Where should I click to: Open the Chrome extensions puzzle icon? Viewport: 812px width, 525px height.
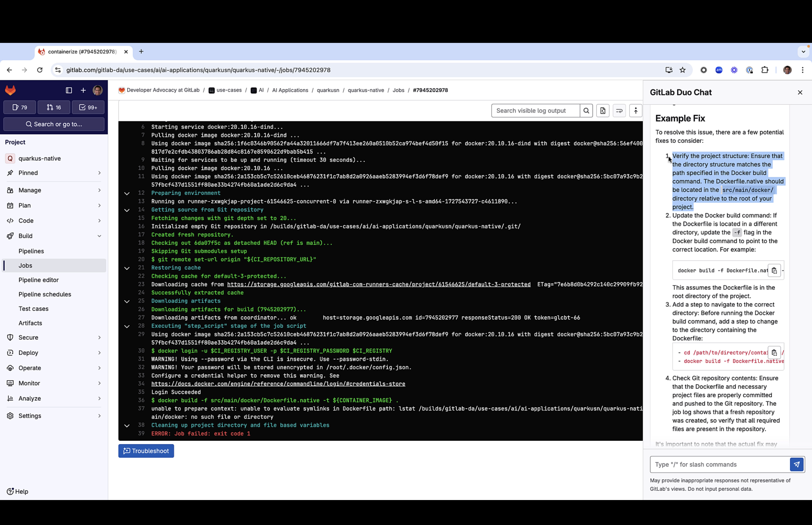pos(765,70)
